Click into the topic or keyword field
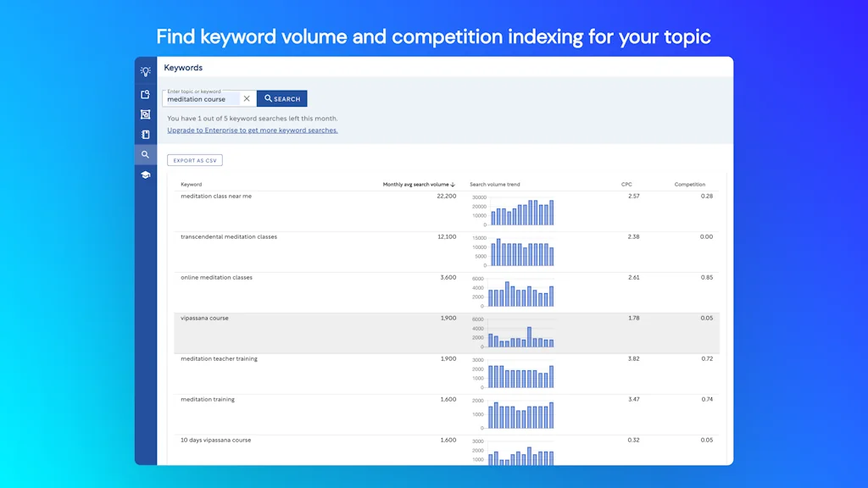Screen dimensions: 868x488 coord(202,99)
